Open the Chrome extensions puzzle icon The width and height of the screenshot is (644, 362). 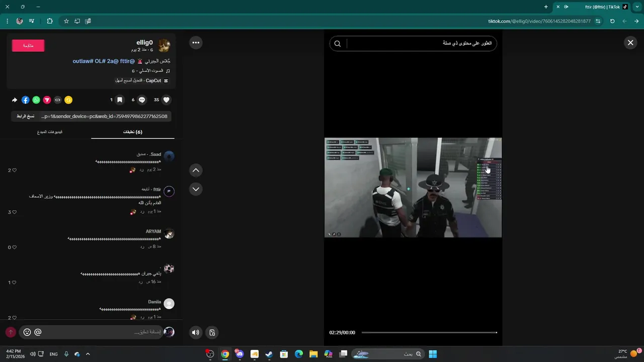(x=49, y=21)
